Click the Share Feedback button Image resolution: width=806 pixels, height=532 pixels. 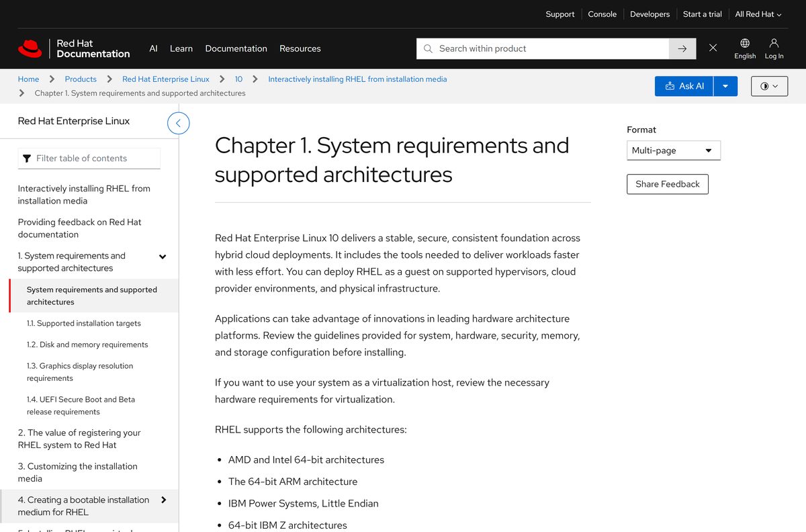click(668, 184)
